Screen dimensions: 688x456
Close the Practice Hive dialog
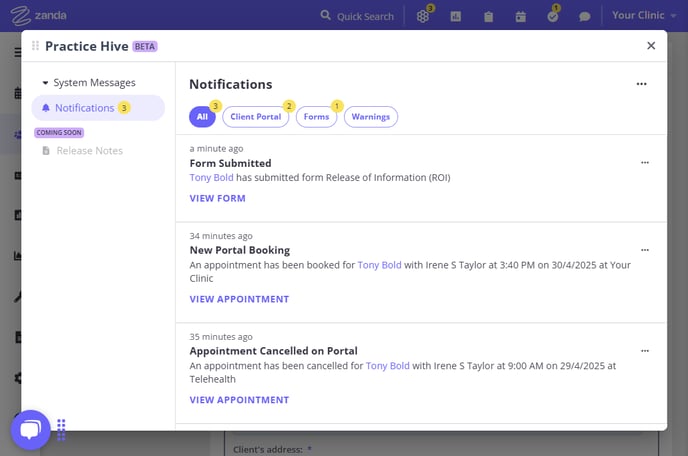(x=651, y=46)
